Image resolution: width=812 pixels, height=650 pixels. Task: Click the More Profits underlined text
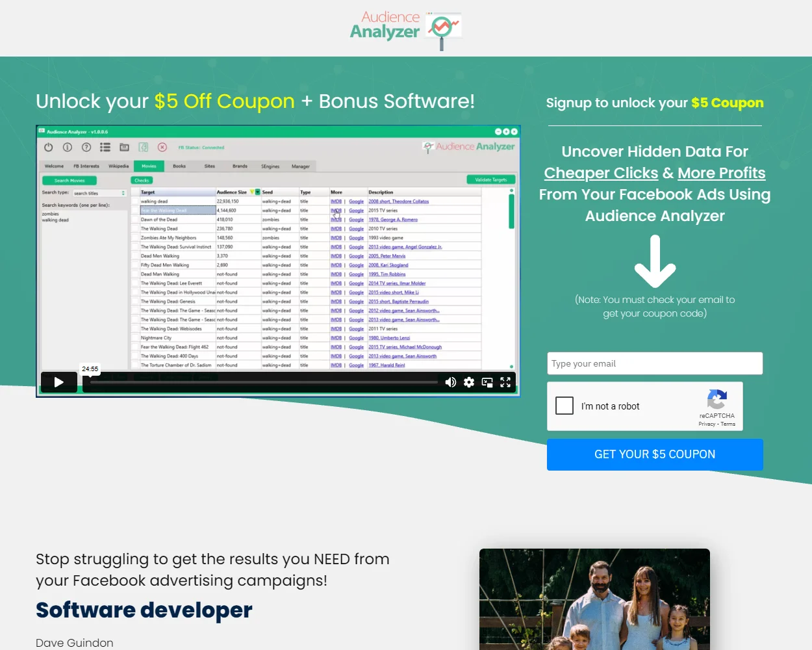[722, 173]
